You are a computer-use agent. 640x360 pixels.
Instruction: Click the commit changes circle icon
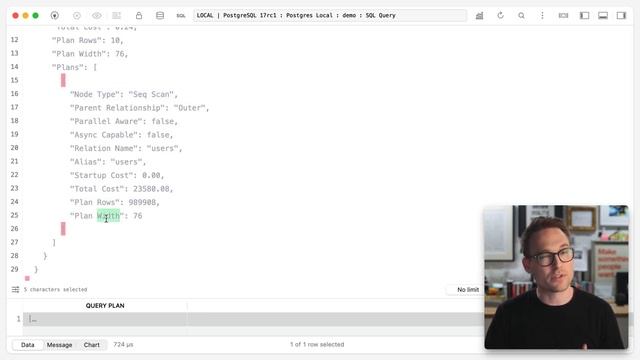(x=77, y=16)
